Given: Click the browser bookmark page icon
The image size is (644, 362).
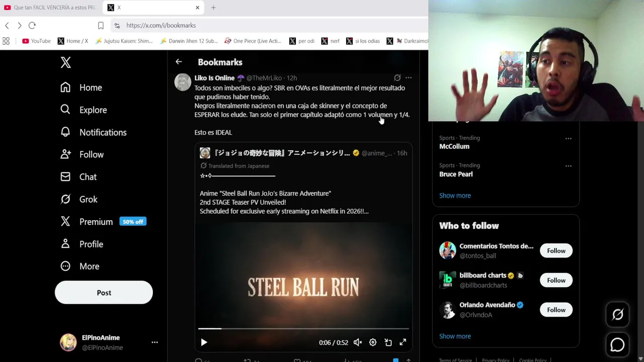Looking at the screenshot, I should [x=101, y=25].
